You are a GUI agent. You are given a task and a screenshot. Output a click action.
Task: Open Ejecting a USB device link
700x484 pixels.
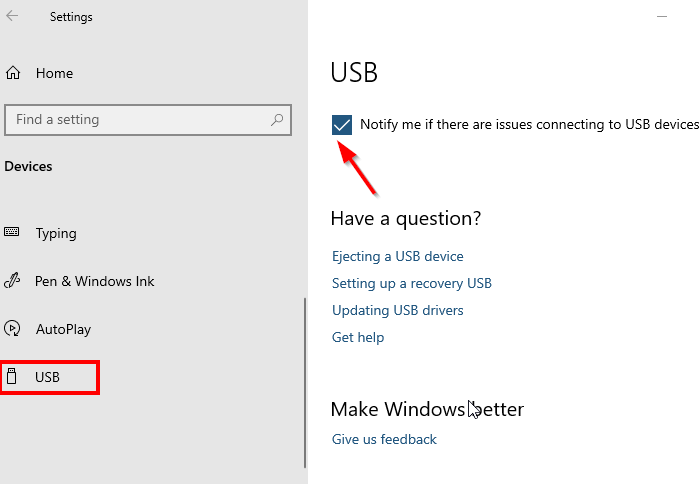[397, 256]
